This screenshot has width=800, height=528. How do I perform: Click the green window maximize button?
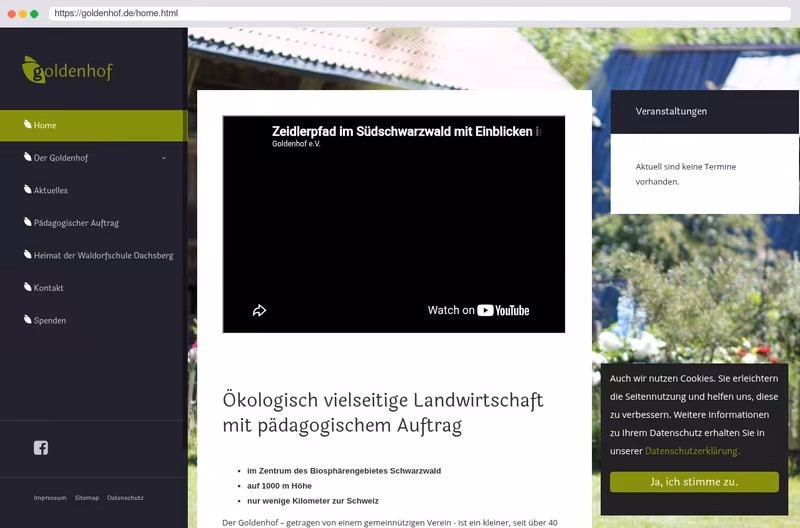(x=34, y=14)
